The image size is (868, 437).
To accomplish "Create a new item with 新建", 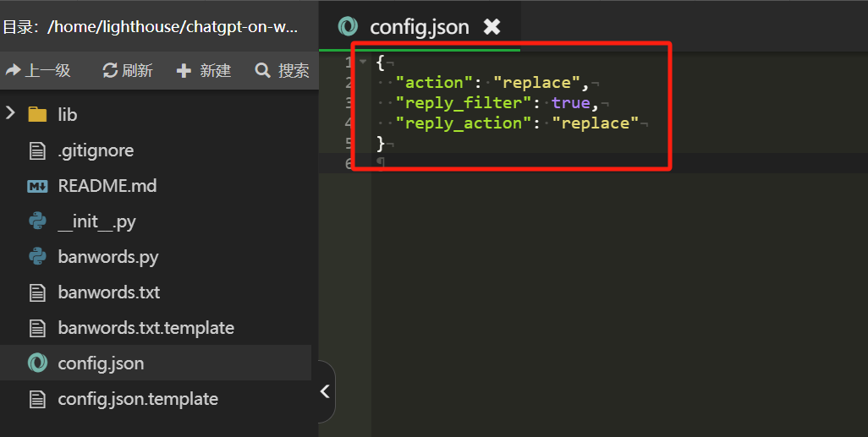I will tap(204, 70).
